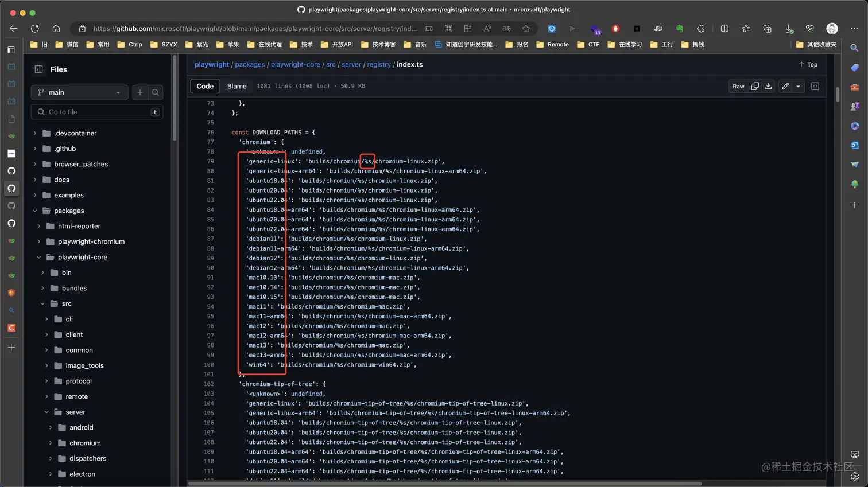The image size is (868, 487).
Task: Click the translate page icon
Action: point(506,28)
